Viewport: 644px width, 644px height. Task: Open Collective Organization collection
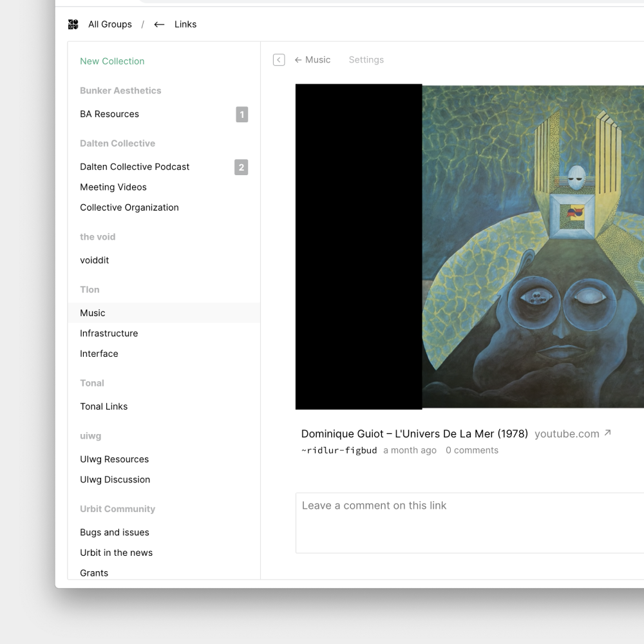[x=129, y=208]
